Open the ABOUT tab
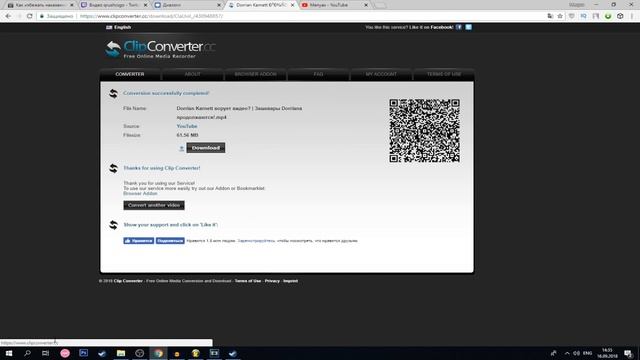 (193, 74)
